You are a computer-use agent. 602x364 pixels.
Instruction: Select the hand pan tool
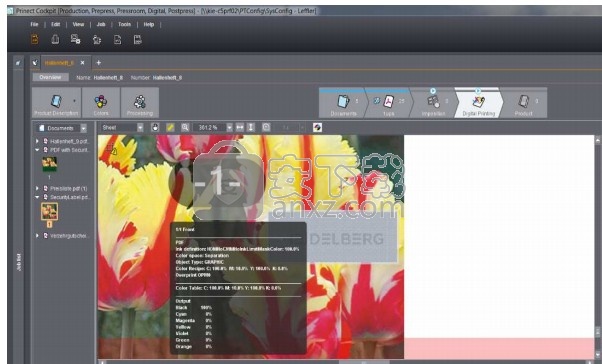click(155, 127)
